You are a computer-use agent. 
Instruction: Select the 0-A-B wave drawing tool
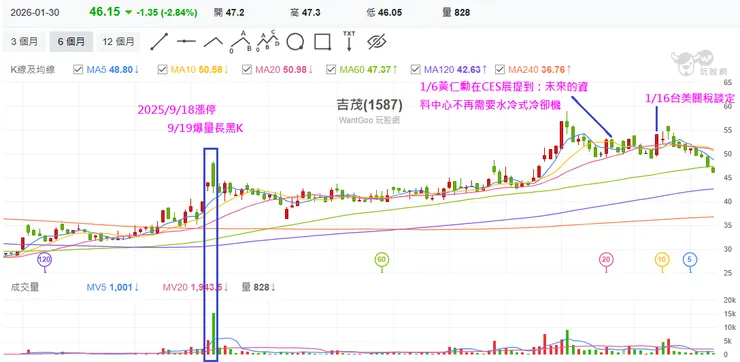240,42
